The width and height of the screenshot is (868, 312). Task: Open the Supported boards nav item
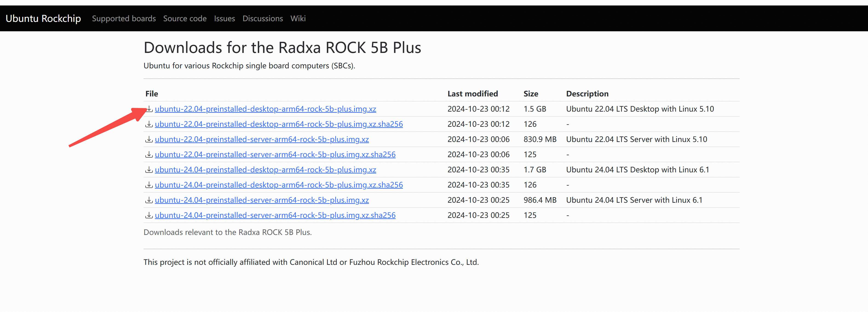(124, 19)
